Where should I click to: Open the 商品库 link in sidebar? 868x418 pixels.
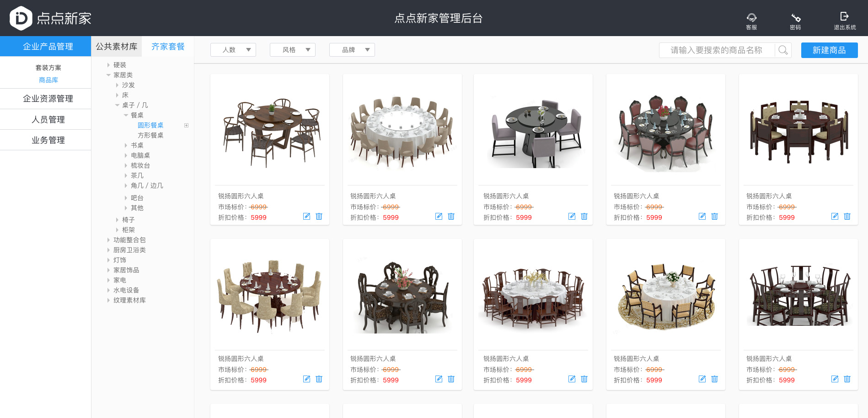[48, 80]
